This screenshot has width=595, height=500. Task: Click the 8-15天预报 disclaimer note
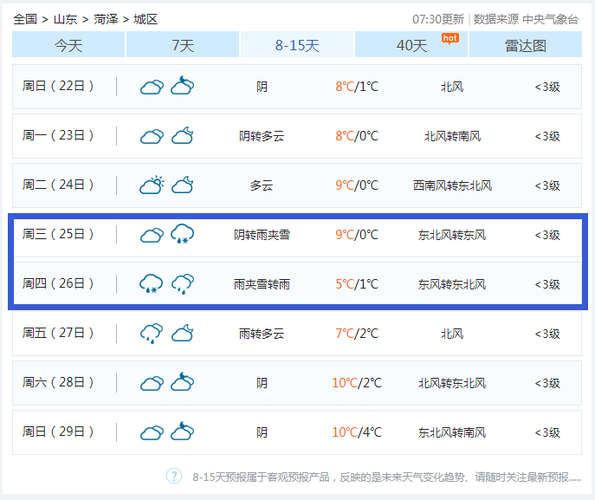click(387, 476)
